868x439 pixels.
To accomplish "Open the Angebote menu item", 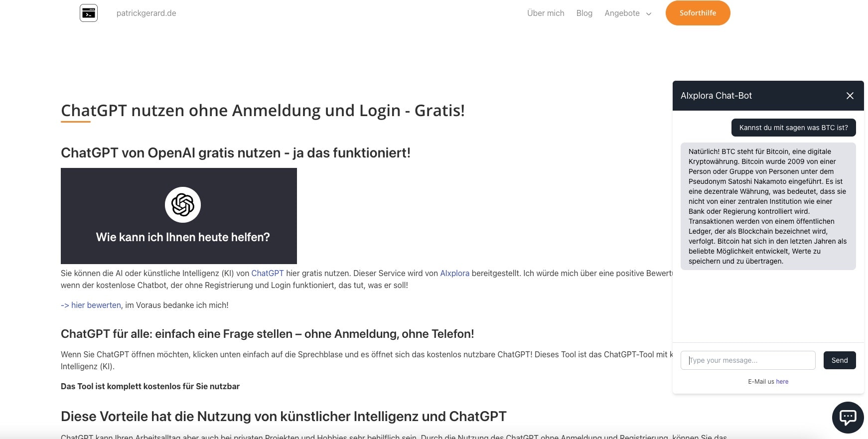I will [622, 13].
